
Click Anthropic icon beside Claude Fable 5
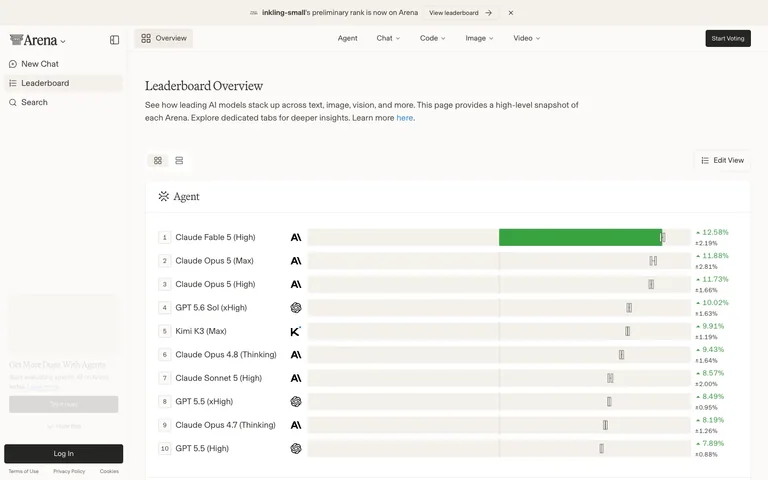point(296,238)
